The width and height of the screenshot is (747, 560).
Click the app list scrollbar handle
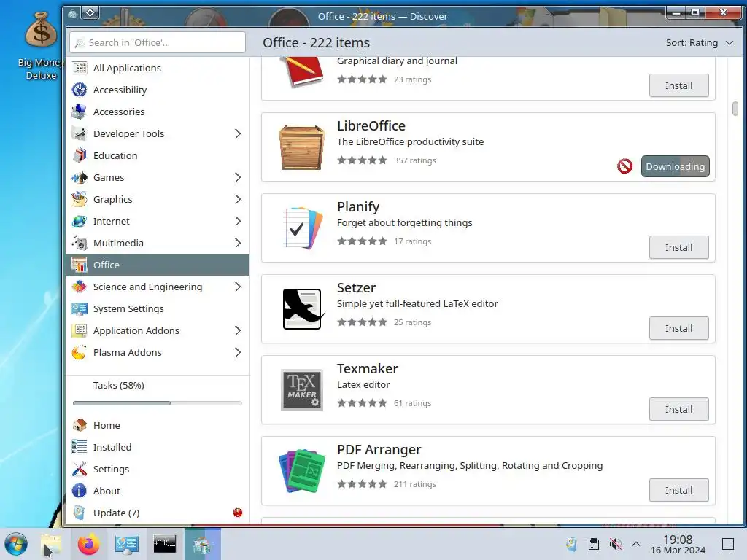click(735, 109)
